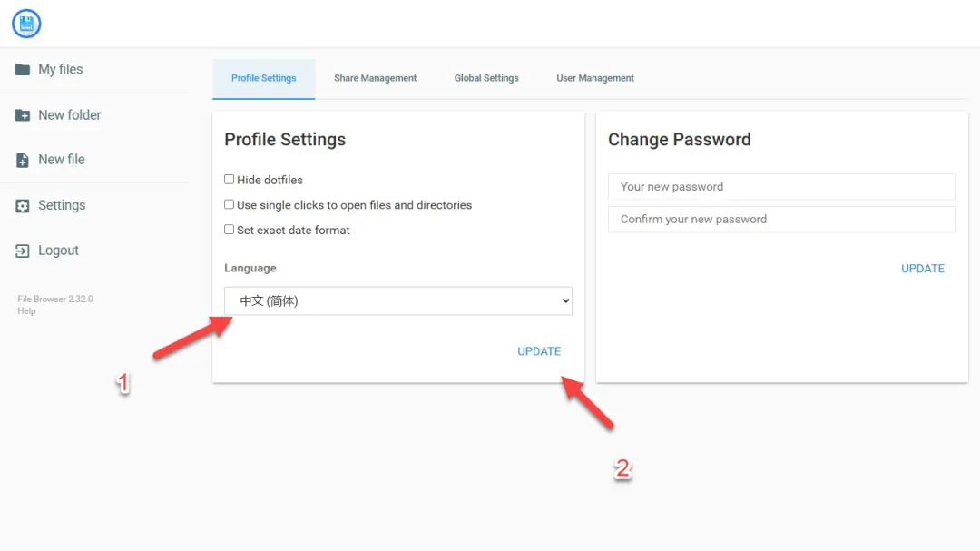Check Set exact date format
The height and width of the screenshot is (551, 980).
[230, 230]
